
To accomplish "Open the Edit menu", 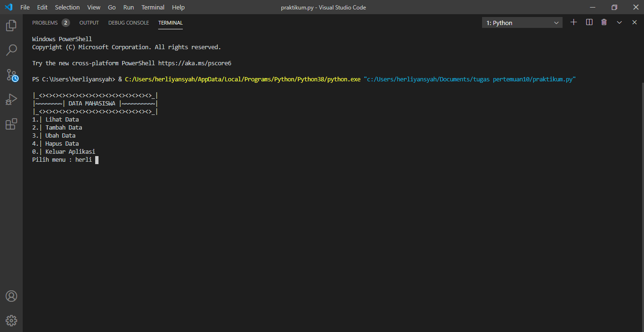I will point(42,7).
